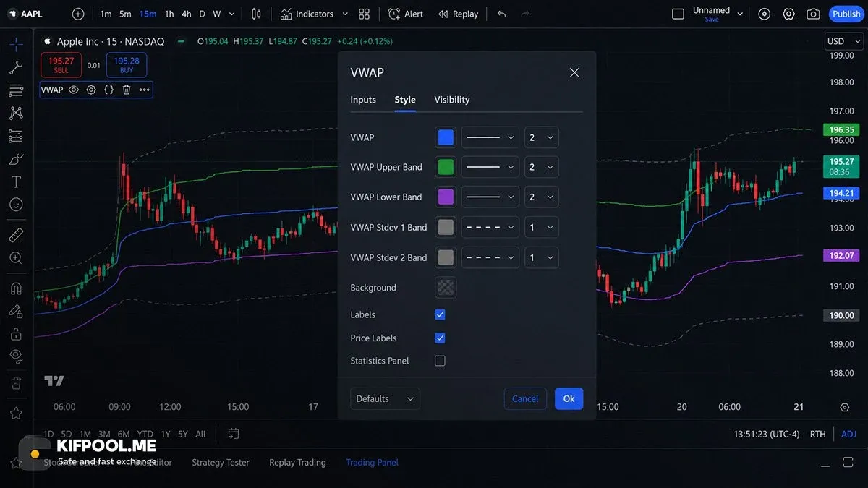
Task: Change the VWAP Lower Band purple swatch
Action: pos(446,197)
